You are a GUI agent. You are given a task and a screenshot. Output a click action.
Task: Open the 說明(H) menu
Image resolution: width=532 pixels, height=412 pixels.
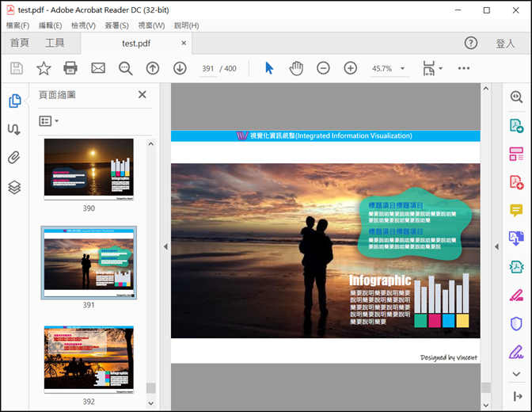(187, 25)
